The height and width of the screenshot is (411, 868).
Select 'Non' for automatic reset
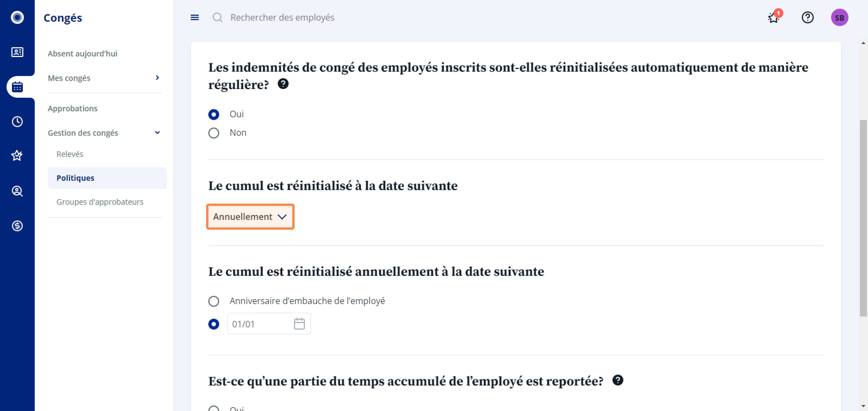214,133
